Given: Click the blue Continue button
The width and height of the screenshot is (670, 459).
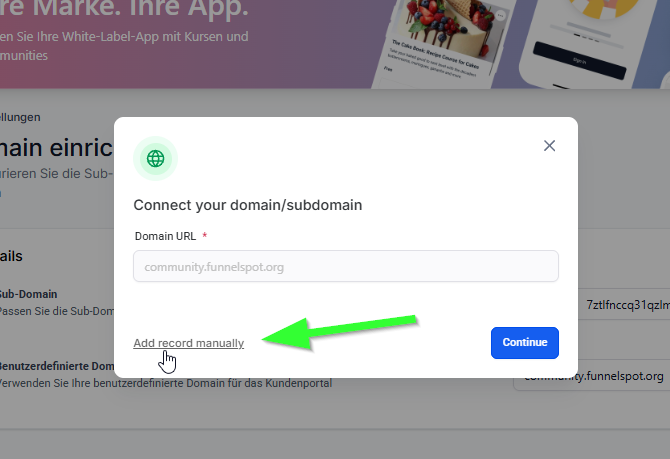Looking at the screenshot, I should tap(524, 343).
